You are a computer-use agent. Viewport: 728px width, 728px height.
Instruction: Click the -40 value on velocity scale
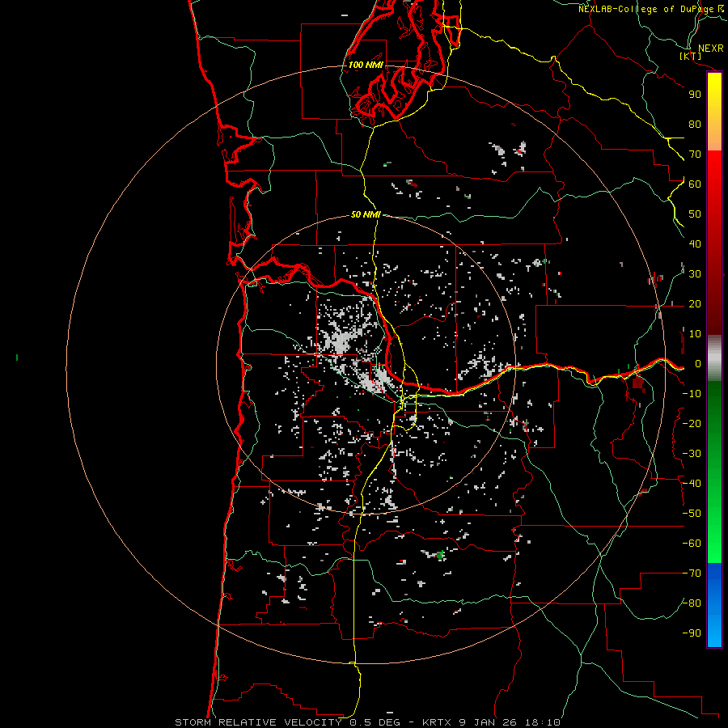(x=692, y=484)
